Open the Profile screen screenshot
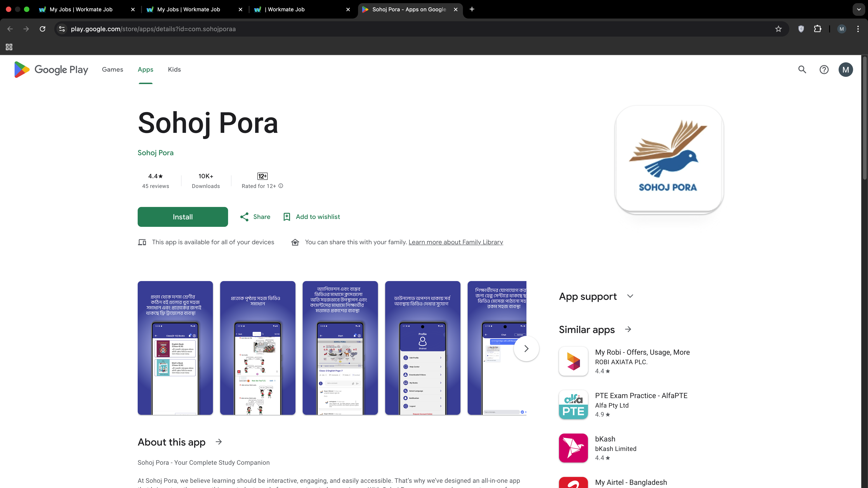The width and height of the screenshot is (868, 488). (x=422, y=348)
